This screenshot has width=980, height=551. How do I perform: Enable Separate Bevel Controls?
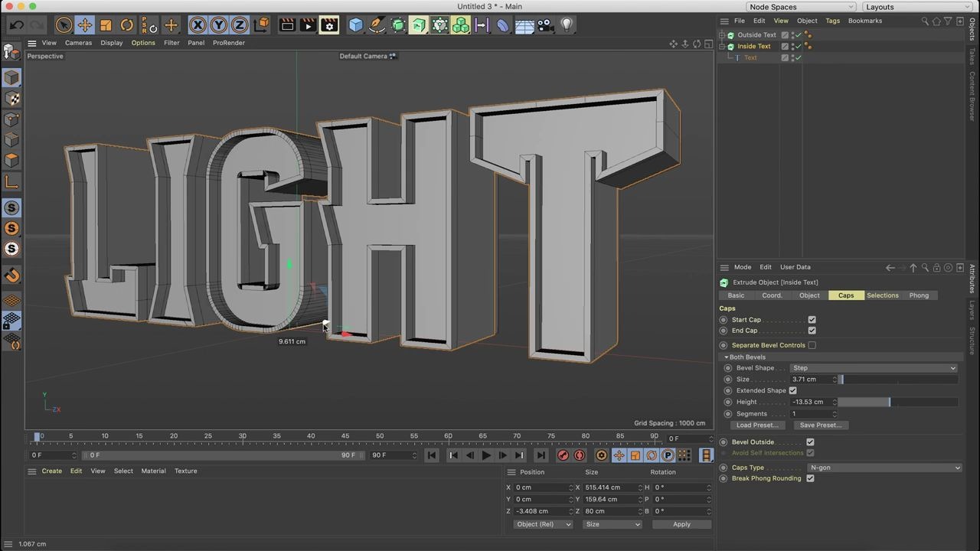(812, 345)
